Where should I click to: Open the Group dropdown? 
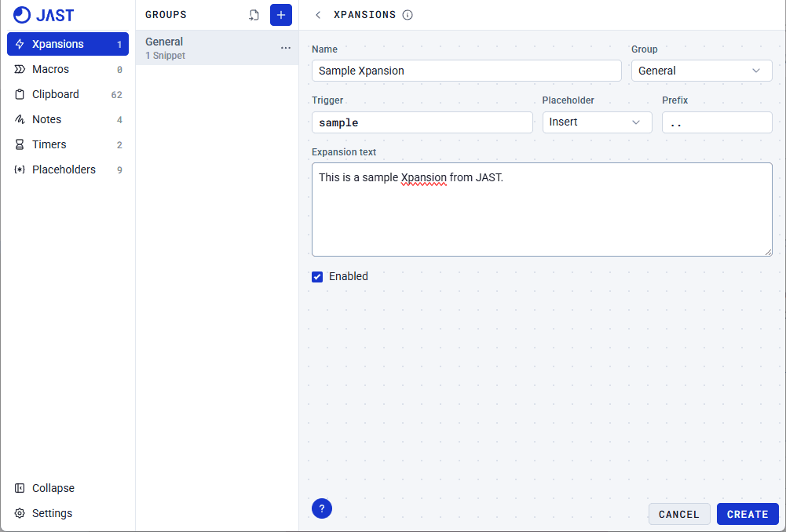tap(702, 71)
